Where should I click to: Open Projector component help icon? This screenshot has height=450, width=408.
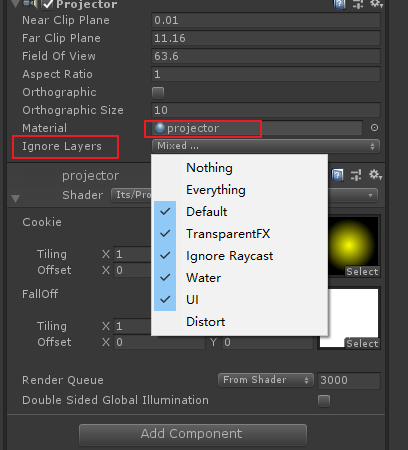tap(339, 4)
